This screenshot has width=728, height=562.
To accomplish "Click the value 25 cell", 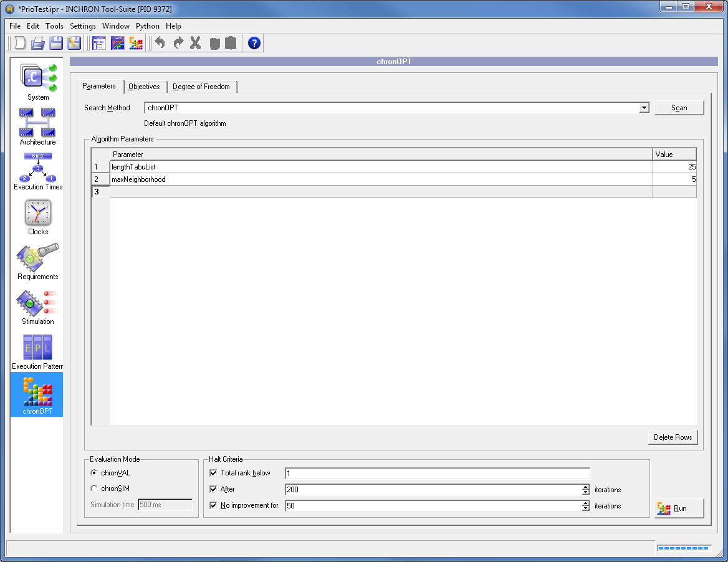I will [x=674, y=166].
